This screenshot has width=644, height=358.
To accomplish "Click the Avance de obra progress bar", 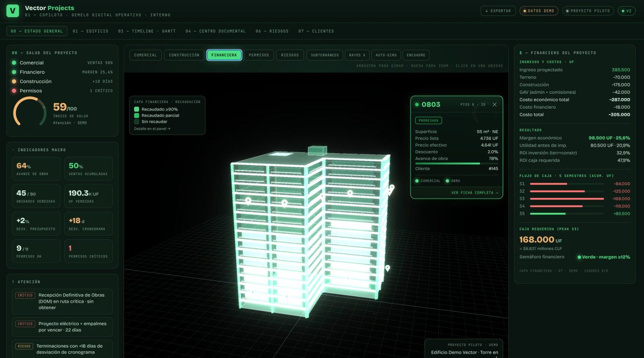I will point(456,163).
